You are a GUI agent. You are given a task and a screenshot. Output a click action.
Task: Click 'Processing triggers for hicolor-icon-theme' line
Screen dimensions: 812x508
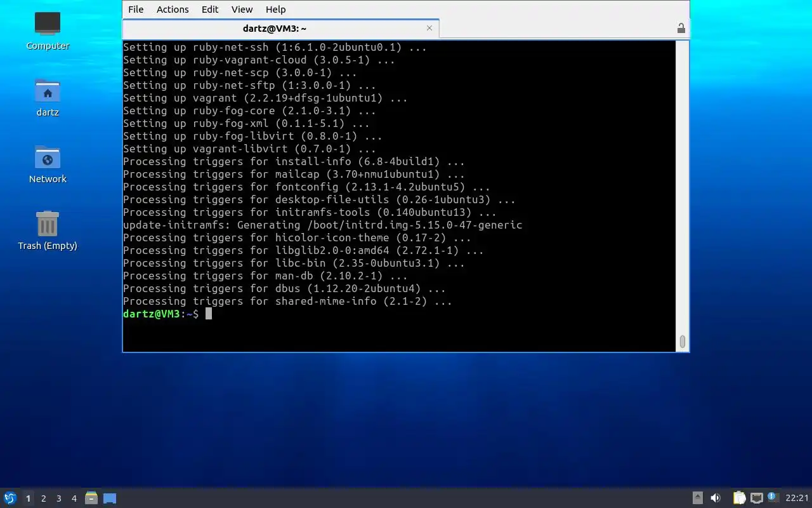tap(297, 237)
